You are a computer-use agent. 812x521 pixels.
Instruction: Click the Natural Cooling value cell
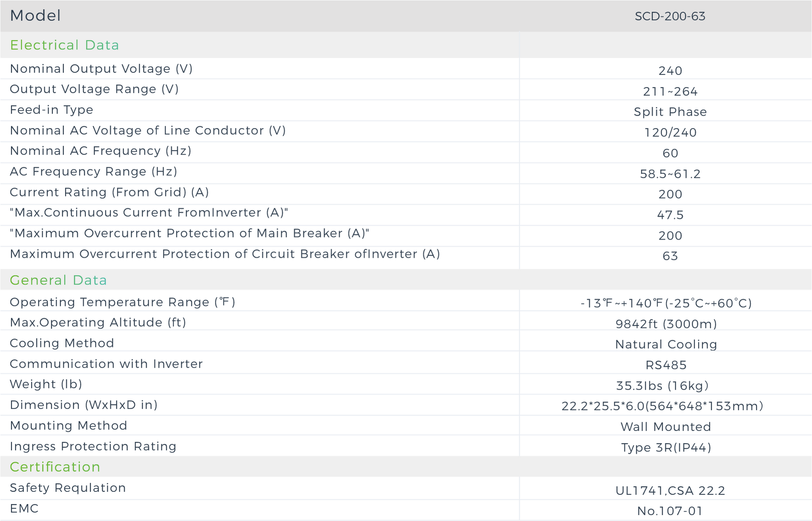point(666,344)
